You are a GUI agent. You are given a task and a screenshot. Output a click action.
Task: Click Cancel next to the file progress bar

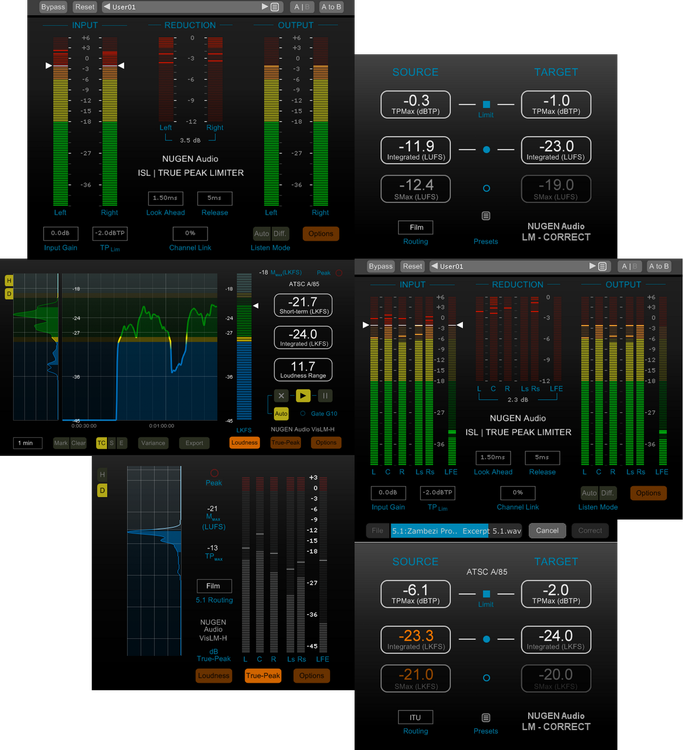547,530
